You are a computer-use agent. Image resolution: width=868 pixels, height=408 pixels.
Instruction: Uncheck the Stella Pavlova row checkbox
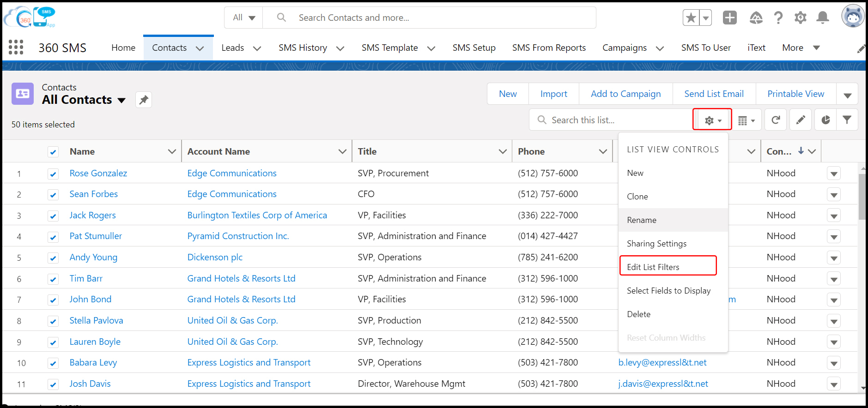(53, 321)
